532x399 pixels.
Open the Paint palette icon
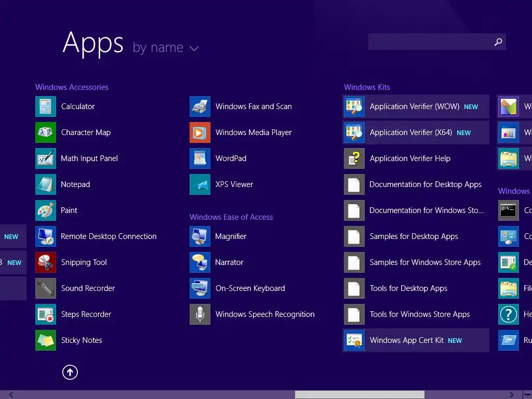point(46,210)
